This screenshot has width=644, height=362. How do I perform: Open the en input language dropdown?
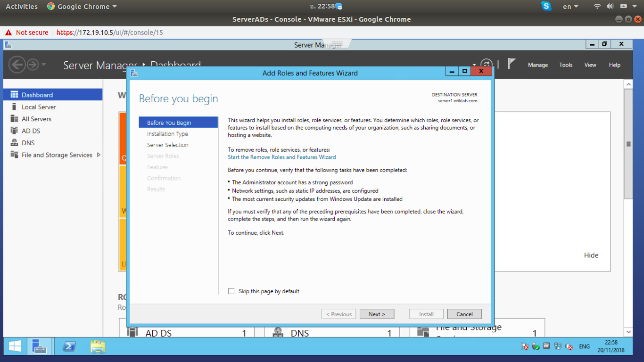[x=570, y=7]
